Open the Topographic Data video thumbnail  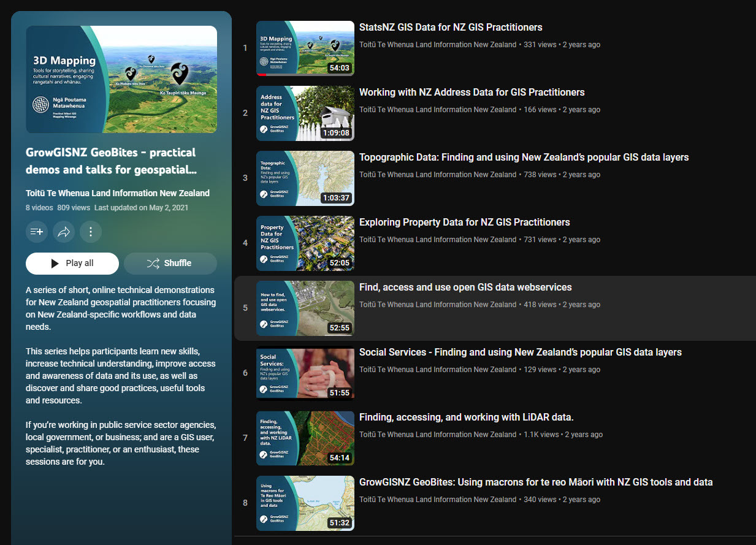(x=305, y=178)
